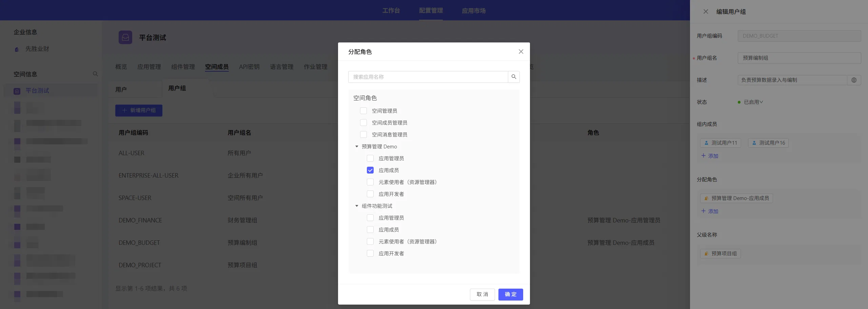
Task: Open the 应用管理 tab
Action: tap(149, 67)
